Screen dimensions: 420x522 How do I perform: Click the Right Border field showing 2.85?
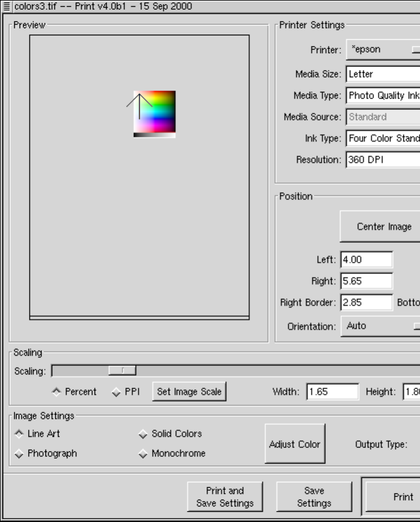click(x=366, y=302)
